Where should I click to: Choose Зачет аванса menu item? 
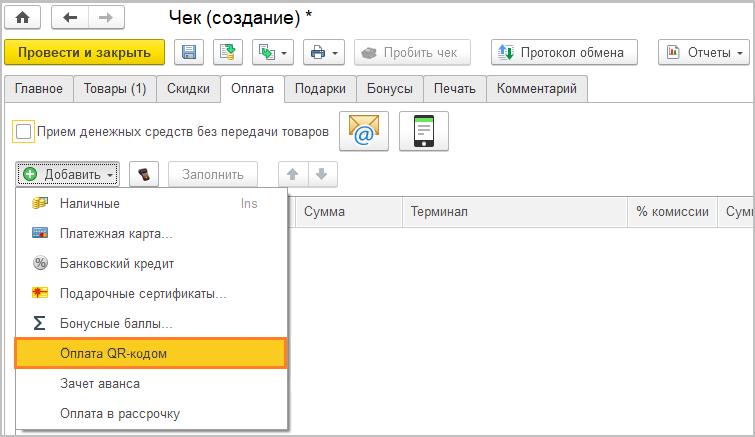(151, 384)
